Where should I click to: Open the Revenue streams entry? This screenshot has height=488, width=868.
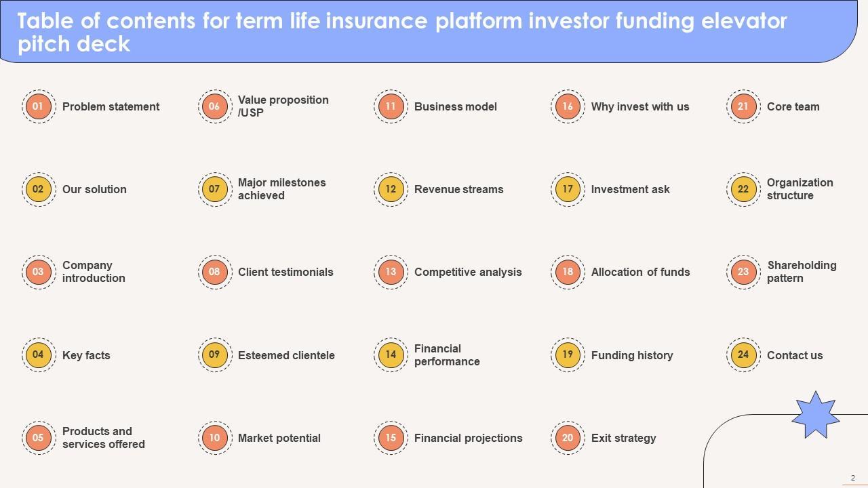coord(458,189)
